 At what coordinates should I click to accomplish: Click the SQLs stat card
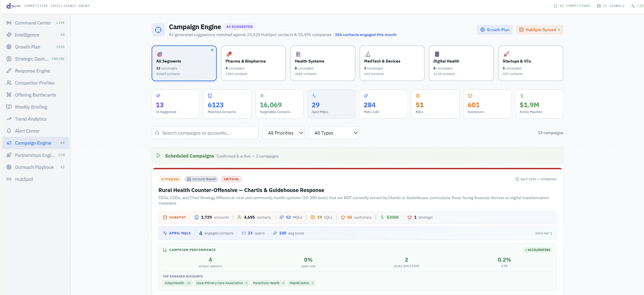coord(435,104)
